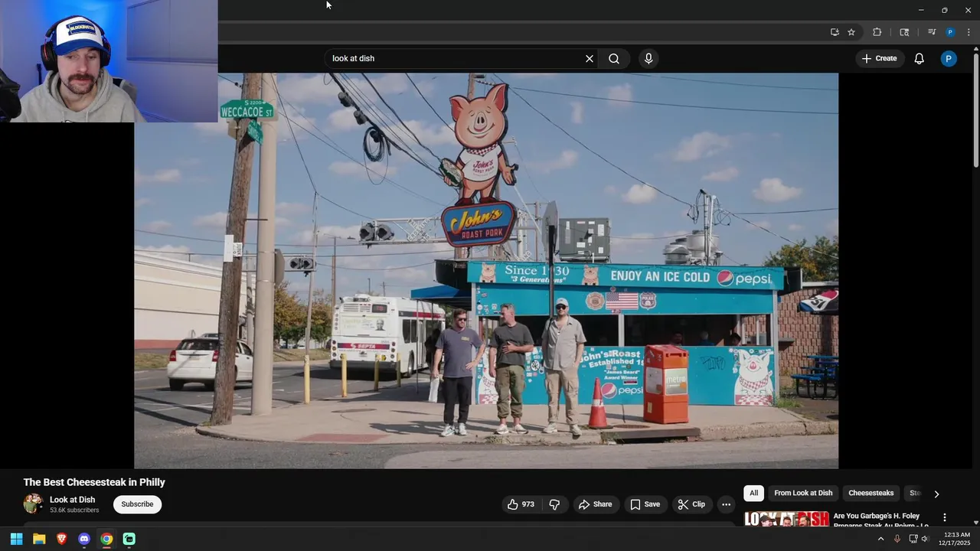
Task: Open options for Are You Garbage video
Action: [945, 518]
